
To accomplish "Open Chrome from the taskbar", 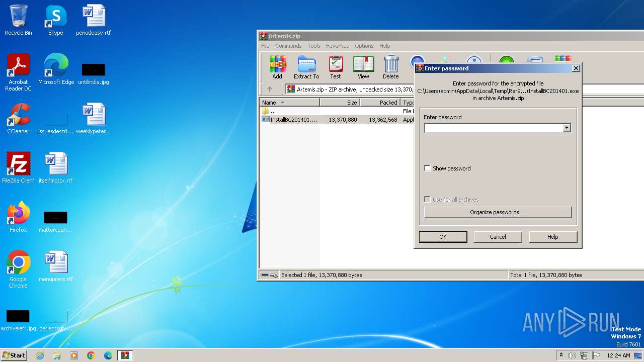I will (91, 355).
